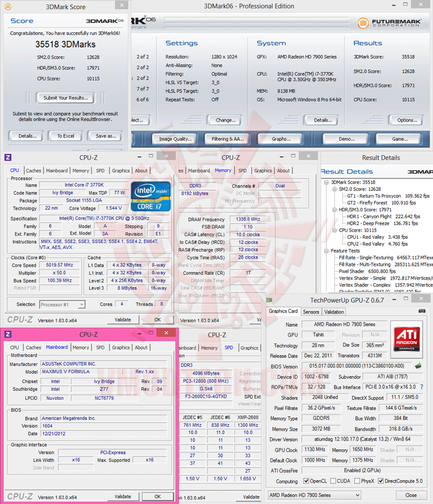Select Pixel Shader 6500.800 fps row
The height and width of the screenshot is (504, 433).
367,271
